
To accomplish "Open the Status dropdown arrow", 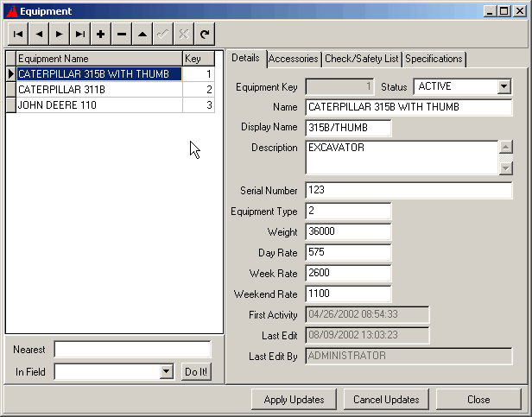I will (x=504, y=86).
